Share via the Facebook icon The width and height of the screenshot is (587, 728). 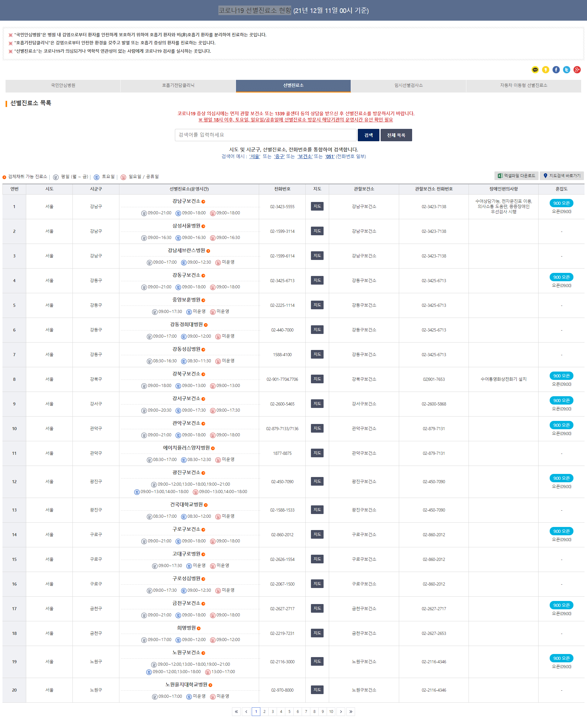tap(556, 70)
